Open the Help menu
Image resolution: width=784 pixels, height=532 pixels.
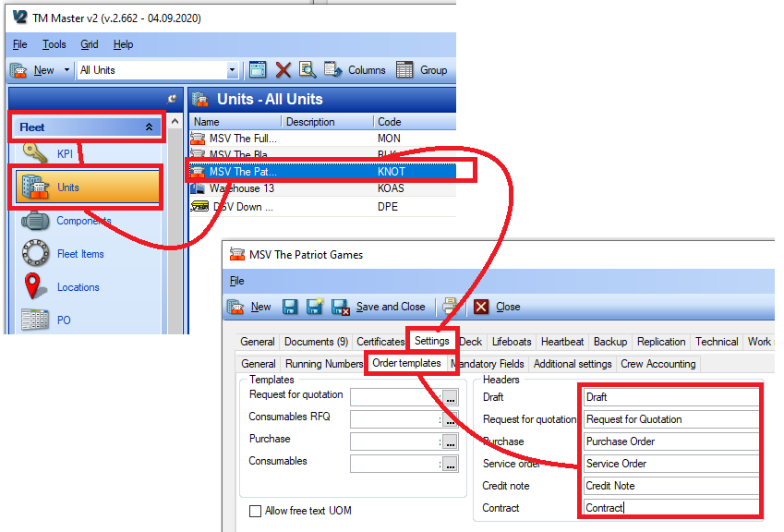(x=123, y=44)
